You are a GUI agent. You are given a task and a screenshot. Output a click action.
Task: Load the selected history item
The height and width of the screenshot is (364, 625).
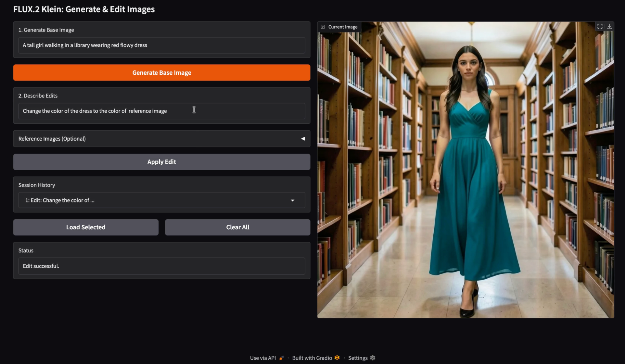click(x=86, y=227)
